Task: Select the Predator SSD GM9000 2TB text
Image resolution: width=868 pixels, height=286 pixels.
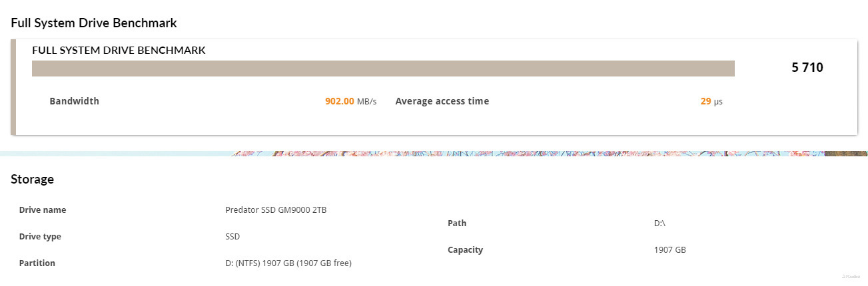Action: [276, 210]
